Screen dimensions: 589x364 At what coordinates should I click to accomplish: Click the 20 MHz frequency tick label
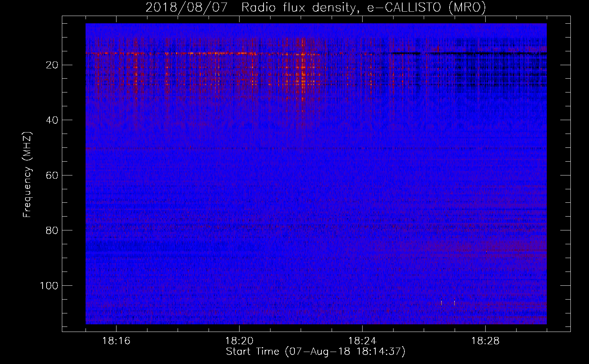52,65
